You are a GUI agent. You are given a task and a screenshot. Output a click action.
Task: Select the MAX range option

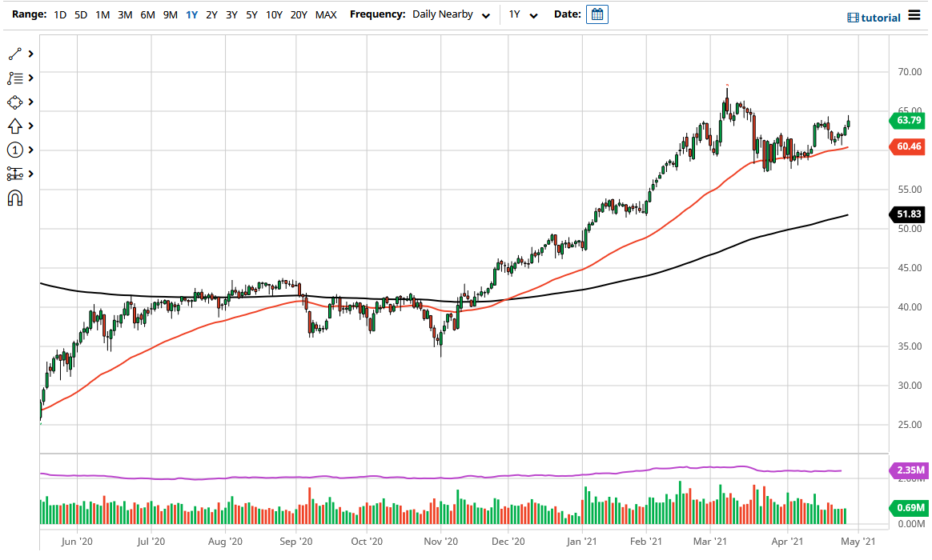point(326,14)
